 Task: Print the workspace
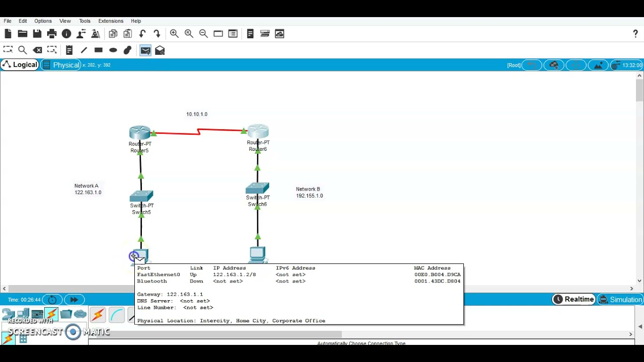(51, 34)
